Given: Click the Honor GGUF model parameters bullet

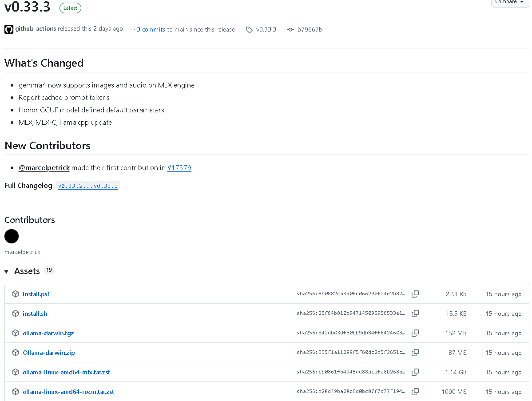Looking at the screenshot, I should pos(91,110).
